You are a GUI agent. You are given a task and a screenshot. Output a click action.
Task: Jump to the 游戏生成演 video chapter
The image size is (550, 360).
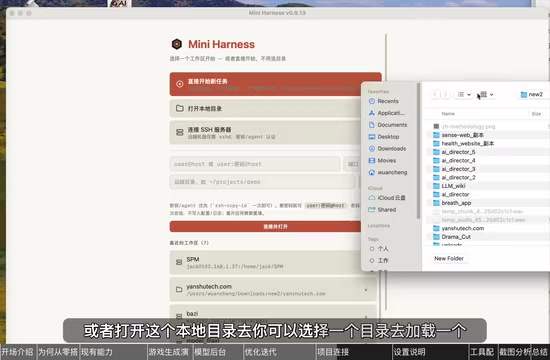click(169, 352)
